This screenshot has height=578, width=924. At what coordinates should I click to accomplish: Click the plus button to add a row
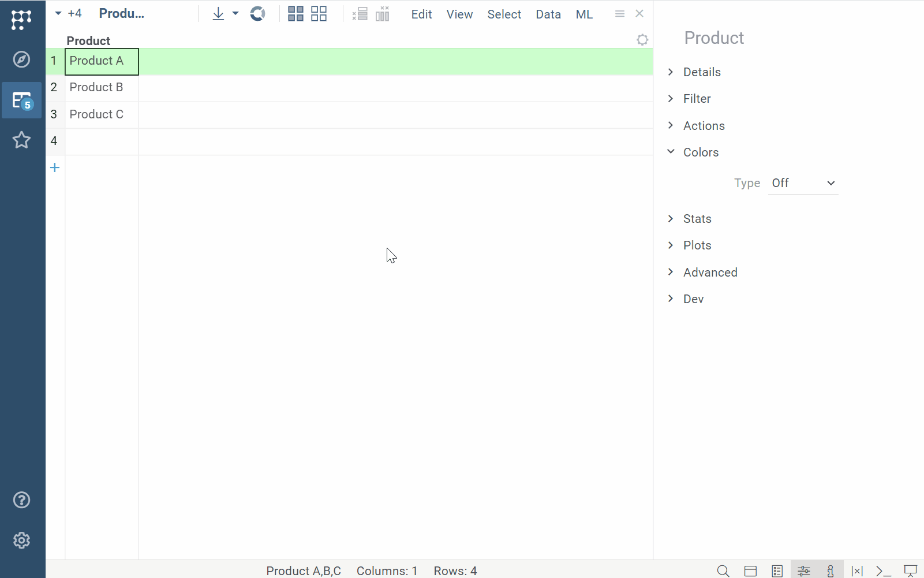click(x=55, y=168)
